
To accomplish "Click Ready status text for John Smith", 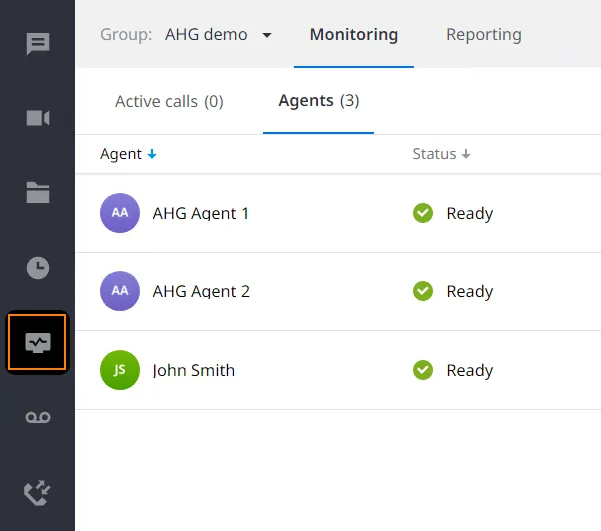I will click(x=470, y=371).
